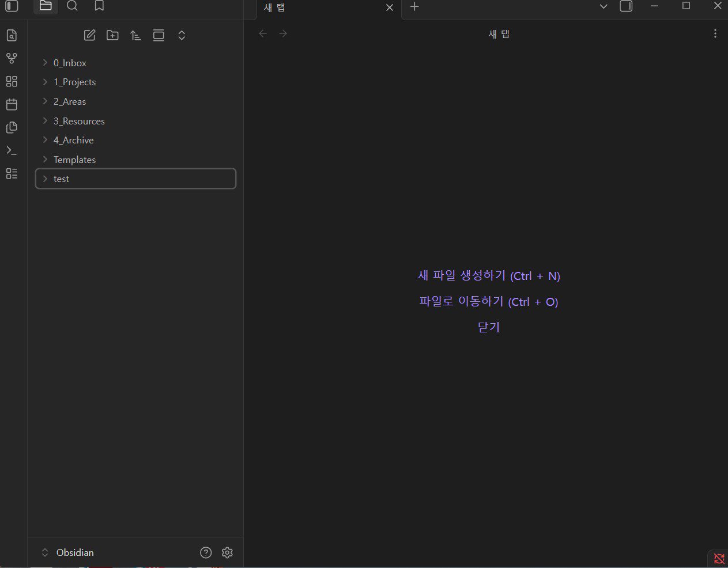Open the tab options three-dot menu
The height and width of the screenshot is (568, 728).
[x=715, y=33]
